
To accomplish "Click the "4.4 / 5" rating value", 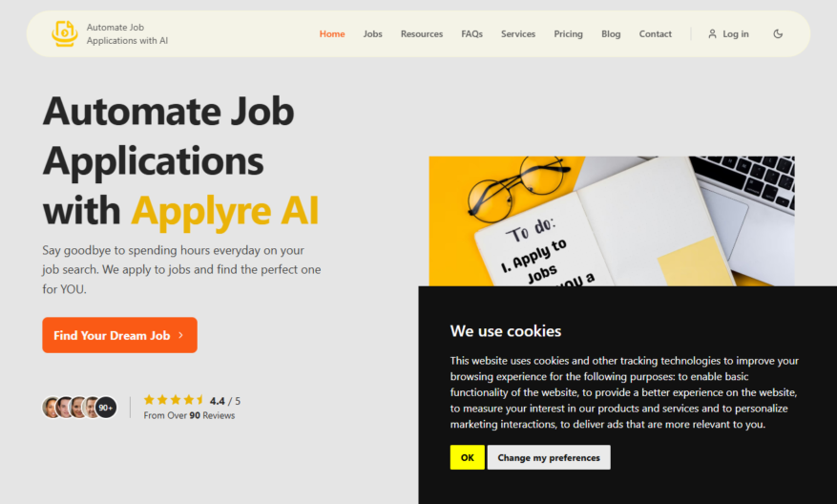I will [x=224, y=401].
